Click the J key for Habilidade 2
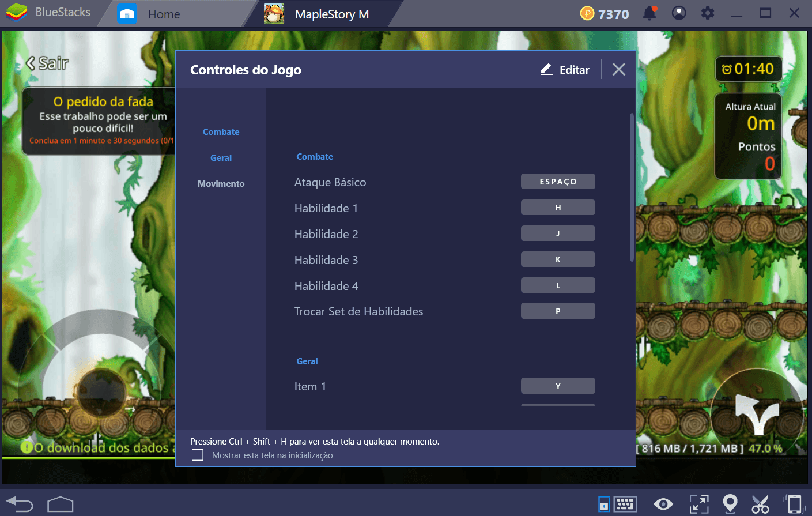The width and height of the screenshot is (812, 516). [x=558, y=233]
